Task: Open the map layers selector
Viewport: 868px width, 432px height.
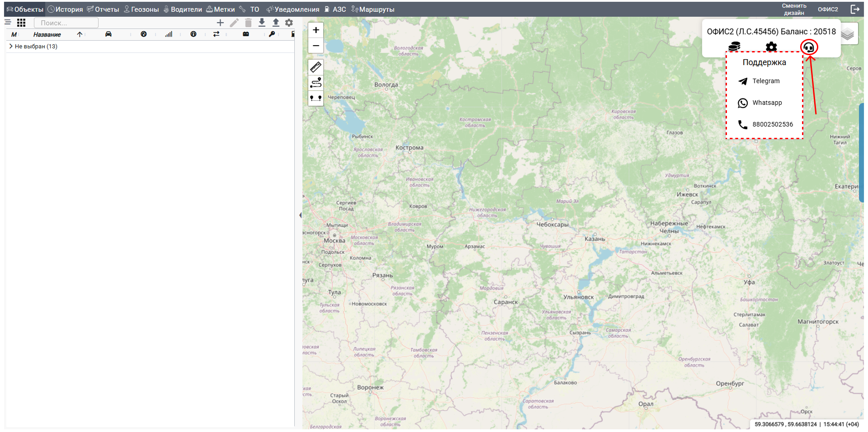Action: tap(849, 34)
